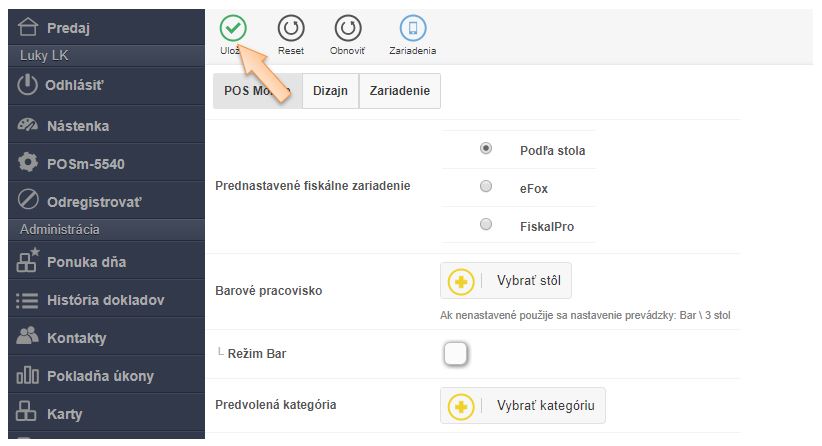Open História dokladov in sidebar

(104, 300)
